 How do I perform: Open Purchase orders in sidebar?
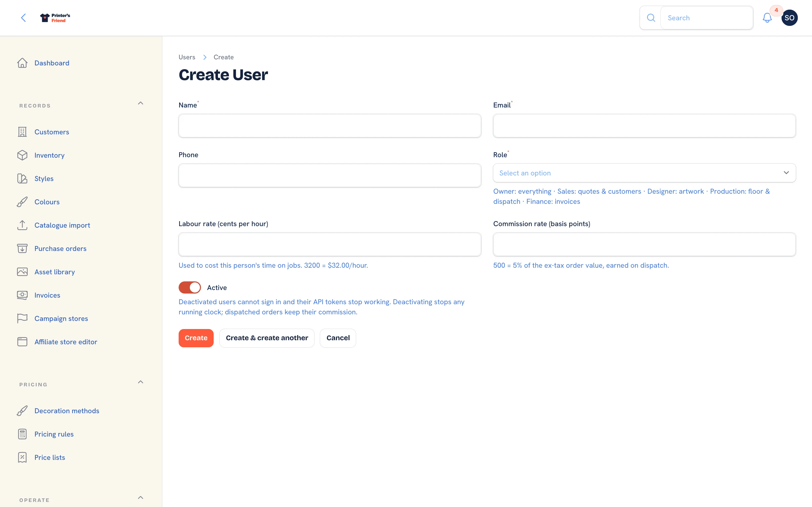[60, 249]
